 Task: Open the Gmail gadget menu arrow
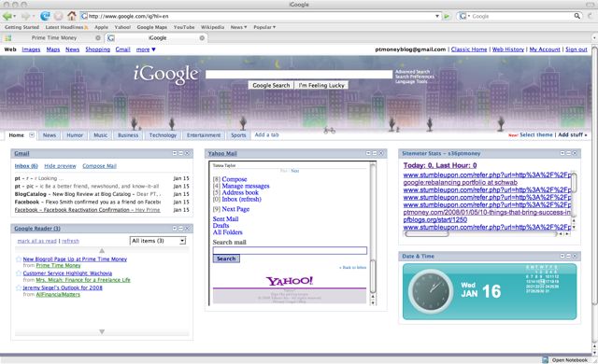coord(175,153)
